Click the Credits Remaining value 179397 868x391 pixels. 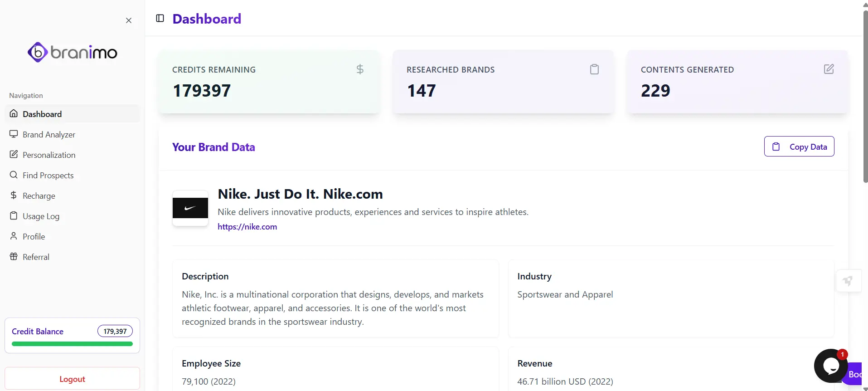[202, 91]
